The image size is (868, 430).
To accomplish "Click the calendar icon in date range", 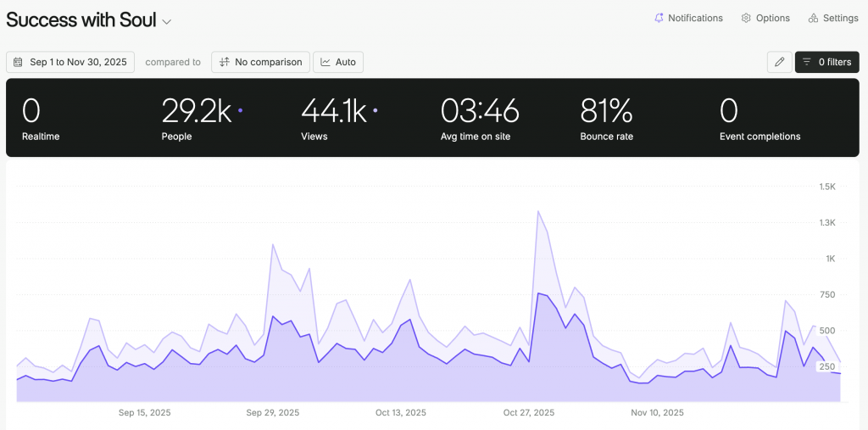I will 19,62.
